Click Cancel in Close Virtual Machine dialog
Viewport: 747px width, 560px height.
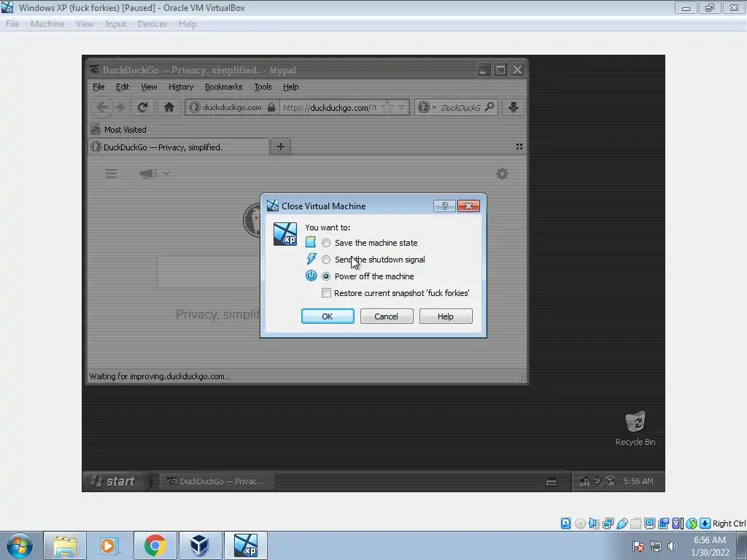coord(387,316)
